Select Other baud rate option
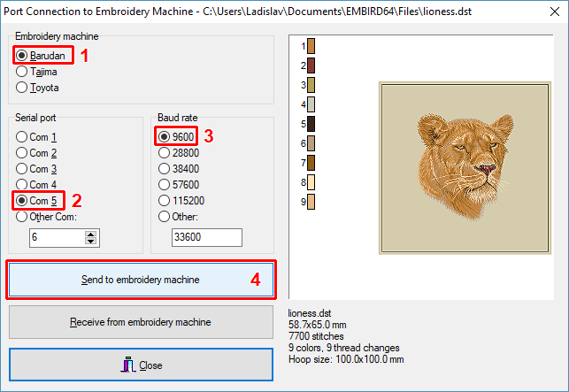This screenshot has width=569, height=392. pos(178,217)
